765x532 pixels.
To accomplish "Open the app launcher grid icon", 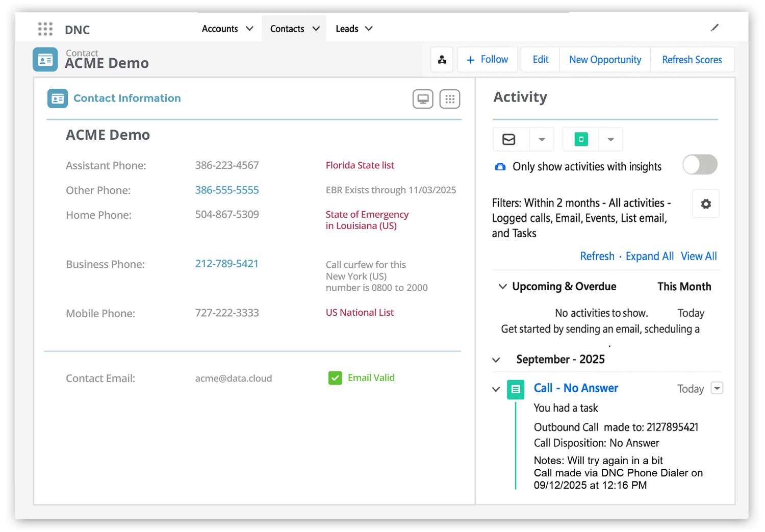I will (x=45, y=29).
